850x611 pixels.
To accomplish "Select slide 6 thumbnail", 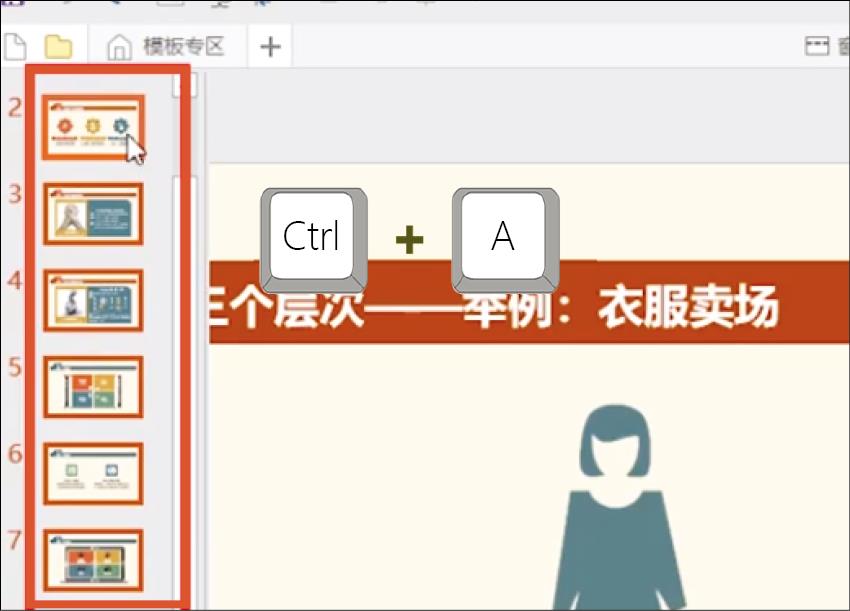I will click(93, 473).
